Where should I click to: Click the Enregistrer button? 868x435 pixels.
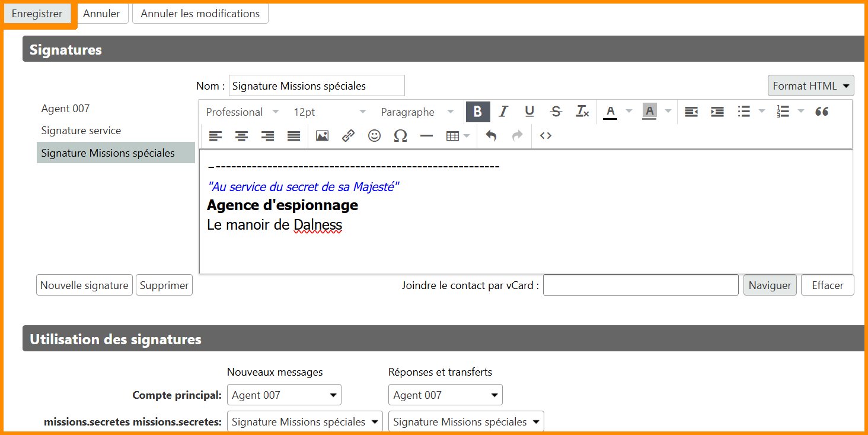click(37, 14)
